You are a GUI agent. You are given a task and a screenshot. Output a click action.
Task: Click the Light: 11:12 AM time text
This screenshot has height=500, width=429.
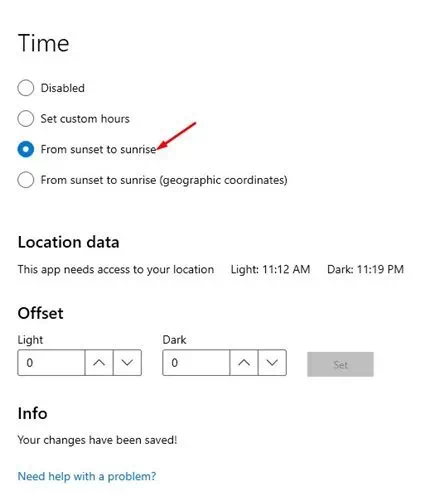[x=270, y=269]
